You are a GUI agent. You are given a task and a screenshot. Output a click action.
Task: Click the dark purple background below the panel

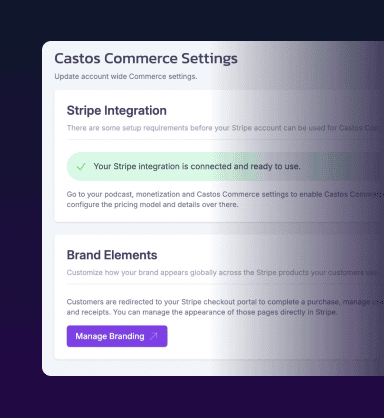click(x=192, y=397)
